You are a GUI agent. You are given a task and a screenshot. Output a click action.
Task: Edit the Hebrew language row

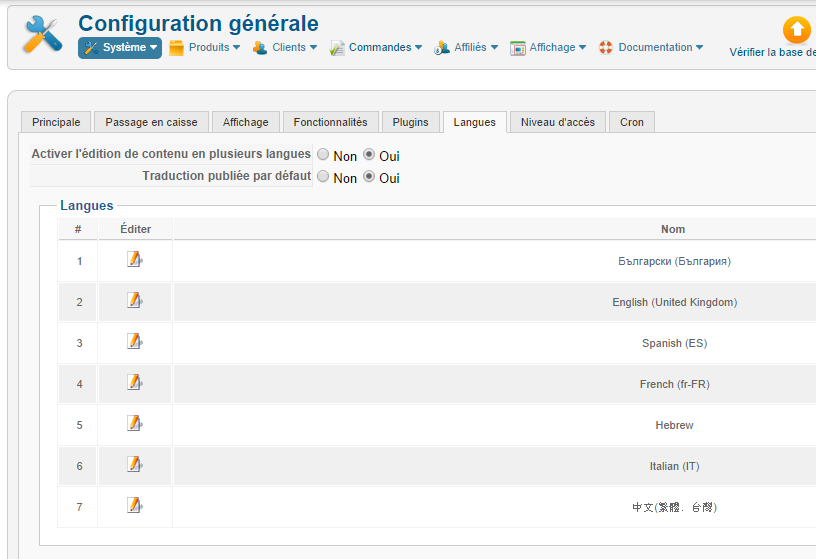click(x=135, y=424)
